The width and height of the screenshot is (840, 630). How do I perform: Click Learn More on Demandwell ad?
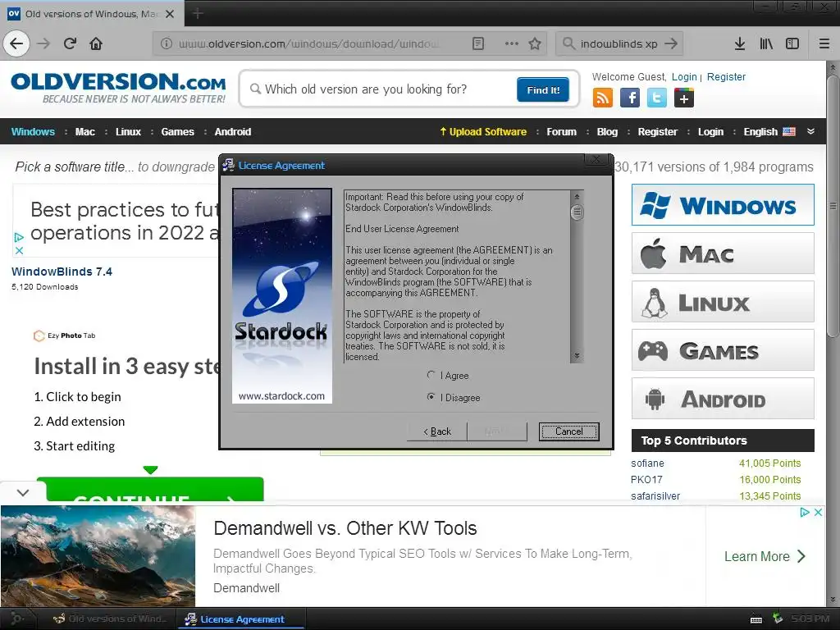[x=765, y=557]
